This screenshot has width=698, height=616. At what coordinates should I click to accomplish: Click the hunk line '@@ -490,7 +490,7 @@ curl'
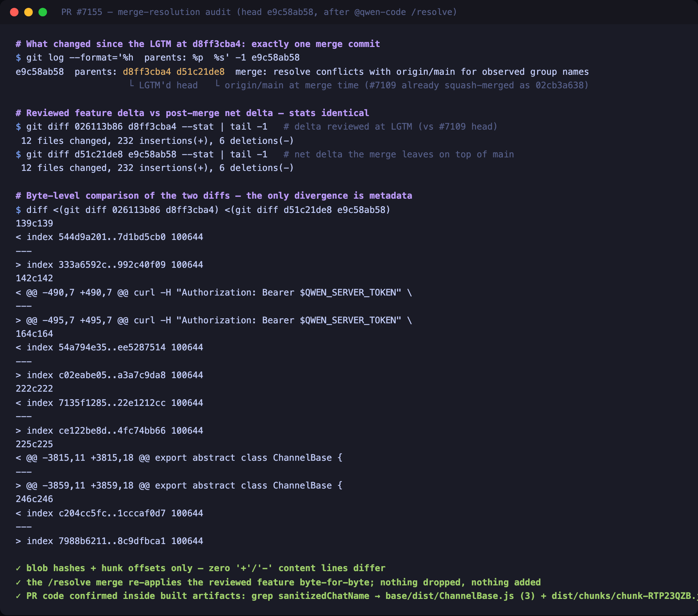(x=214, y=293)
